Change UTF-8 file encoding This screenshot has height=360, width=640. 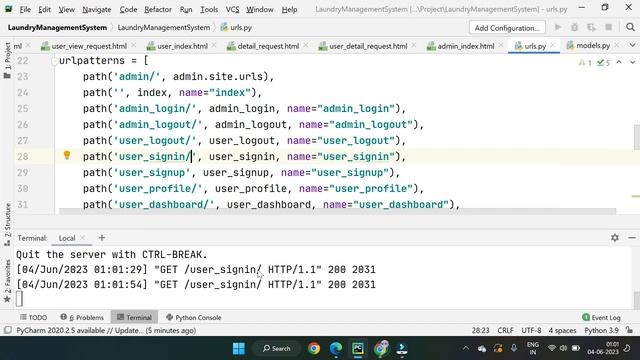(x=531, y=330)
